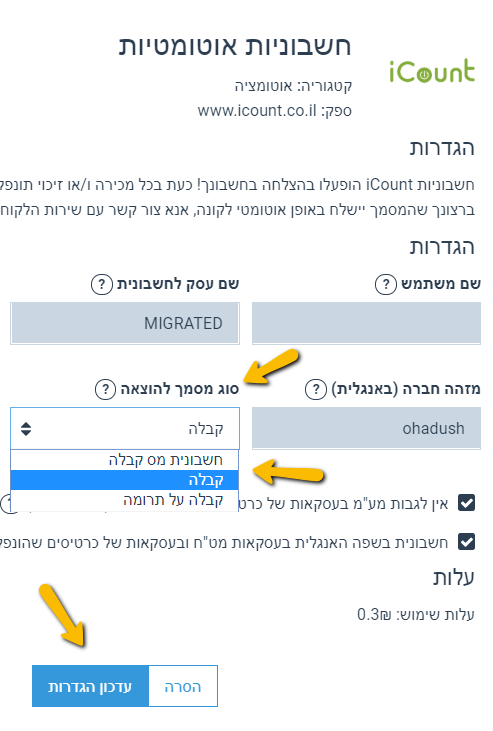The image size is (493, 731).
Task: Click the עלות שימוש cost text
Action: [416, 614]
